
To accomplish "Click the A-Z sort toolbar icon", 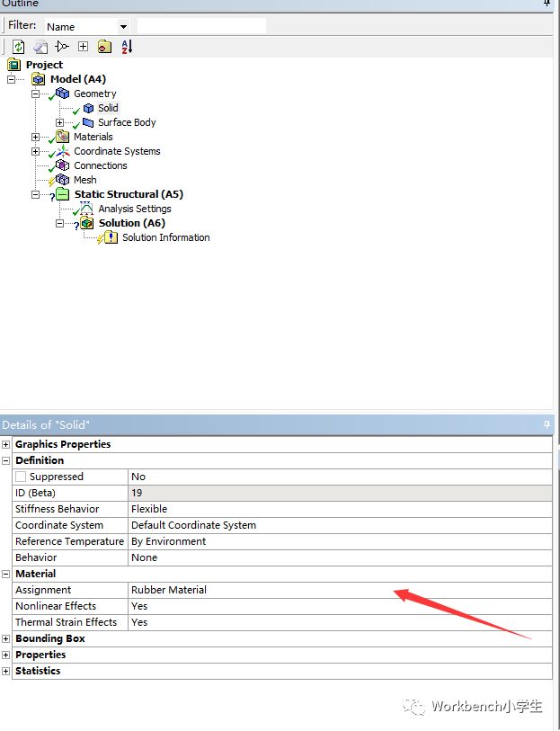I will (x=126, y=47).
